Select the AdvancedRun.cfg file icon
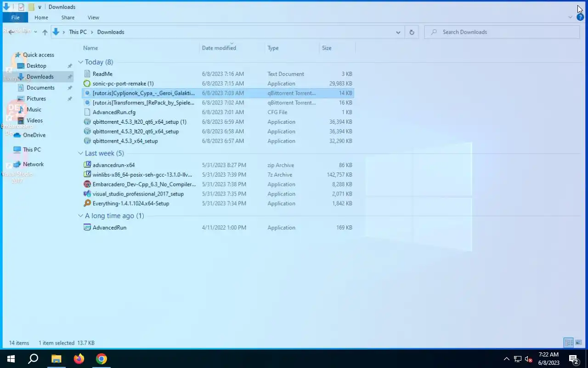 [x=87, y=112]
